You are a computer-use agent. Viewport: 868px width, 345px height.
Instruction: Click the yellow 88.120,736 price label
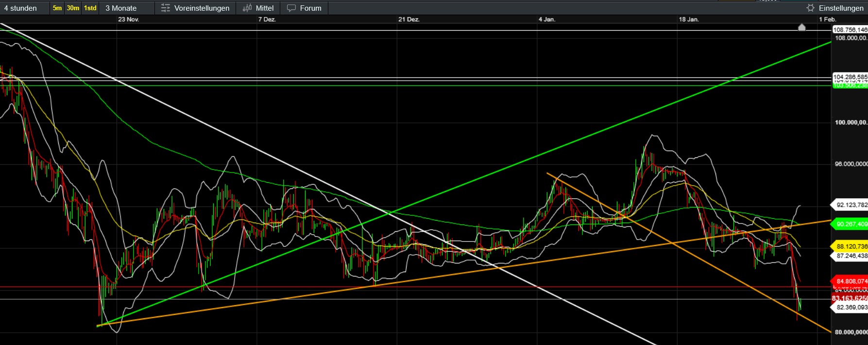851,246
